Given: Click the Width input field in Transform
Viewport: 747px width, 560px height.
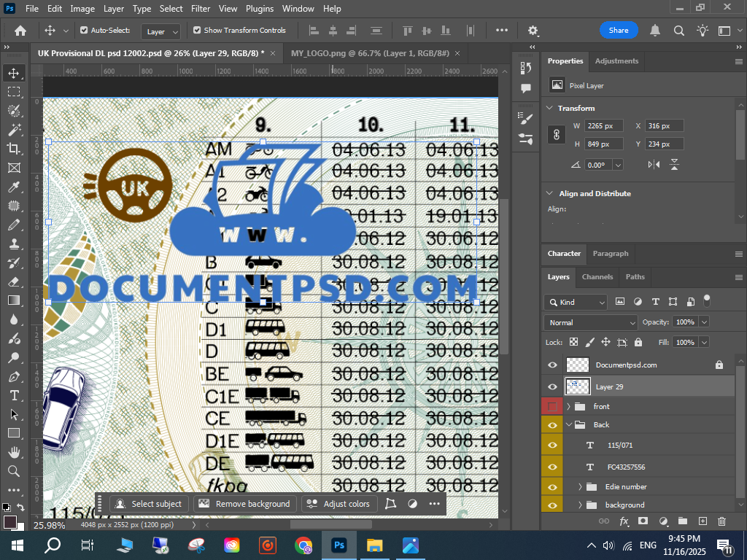Looking at the screenshot, I should click(x=604, y=126).
